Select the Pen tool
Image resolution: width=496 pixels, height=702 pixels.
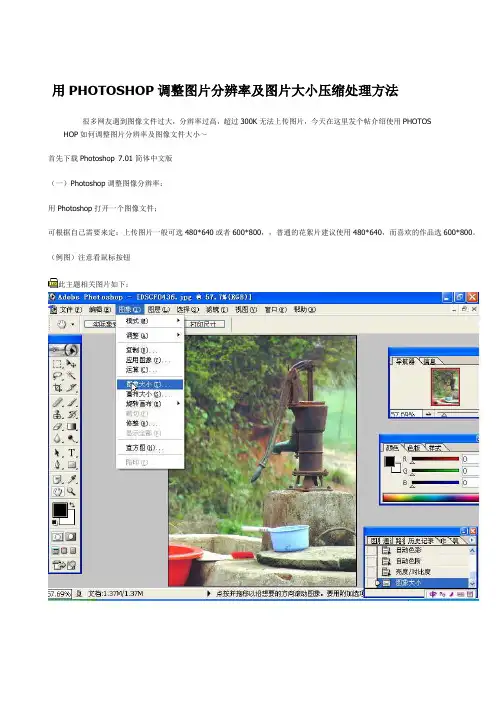(58, 465)
